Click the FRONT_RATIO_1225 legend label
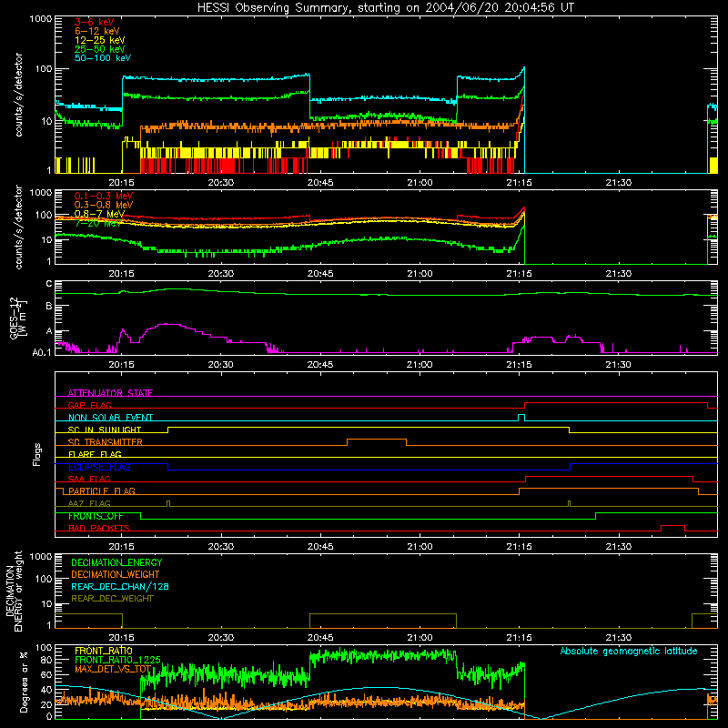Viewport: 728px width, 728px height. (x=118, y=660)
